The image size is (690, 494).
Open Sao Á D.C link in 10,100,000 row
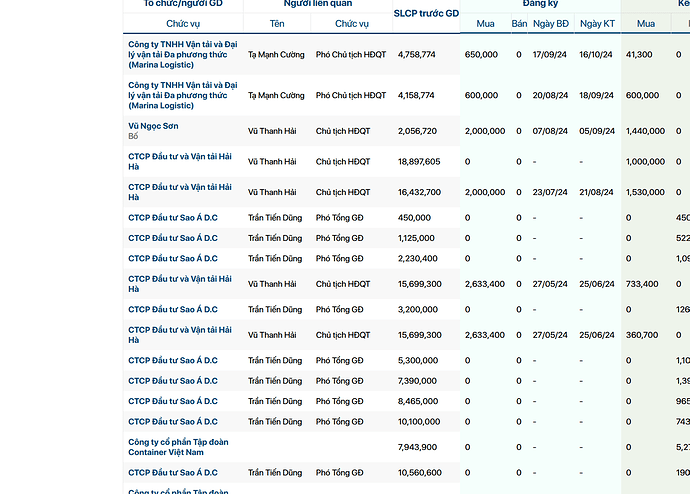coord(173,422)
